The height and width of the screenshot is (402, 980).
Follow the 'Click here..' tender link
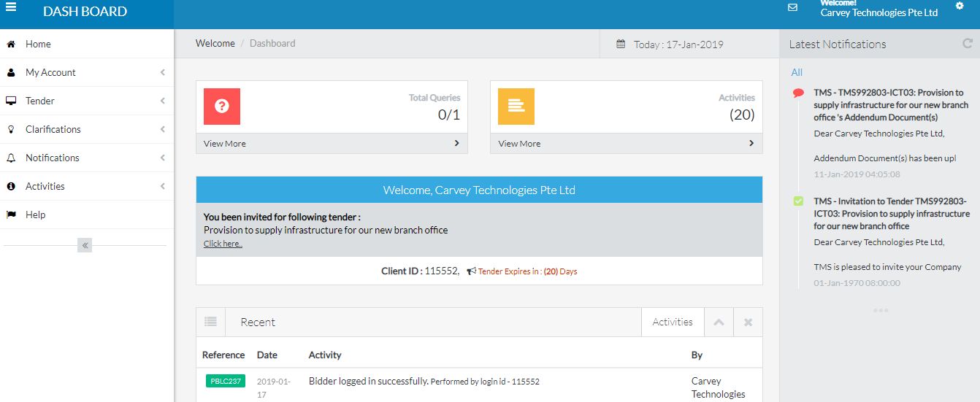223,244
